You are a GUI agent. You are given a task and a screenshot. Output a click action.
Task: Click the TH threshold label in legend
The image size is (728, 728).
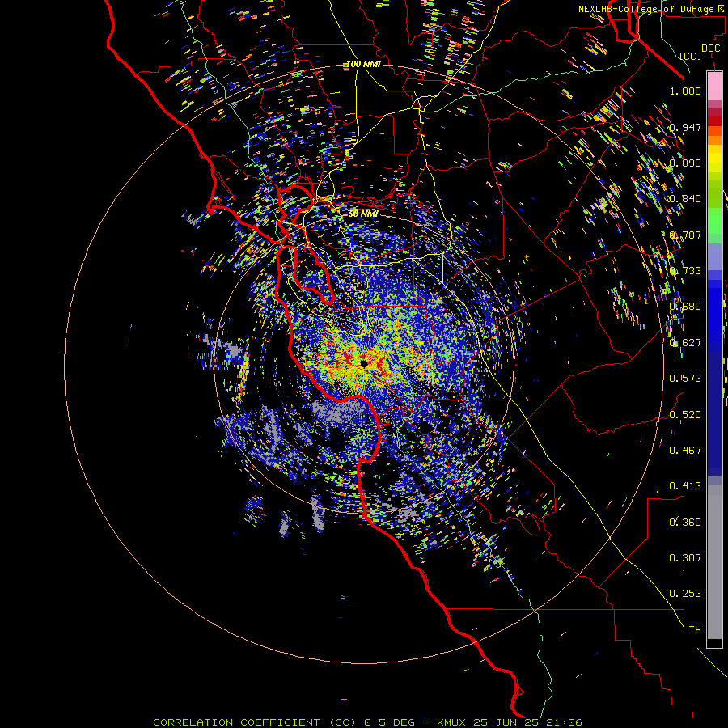click(x=695, y=630)
